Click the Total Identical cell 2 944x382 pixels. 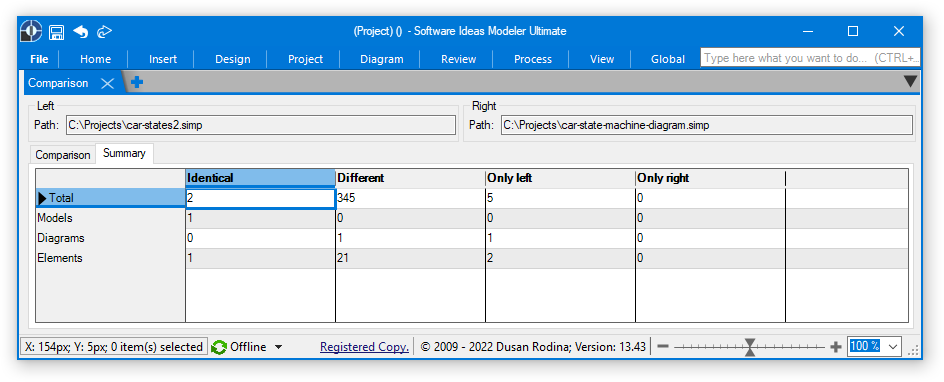pyautogui.click(x=260, y=198)
